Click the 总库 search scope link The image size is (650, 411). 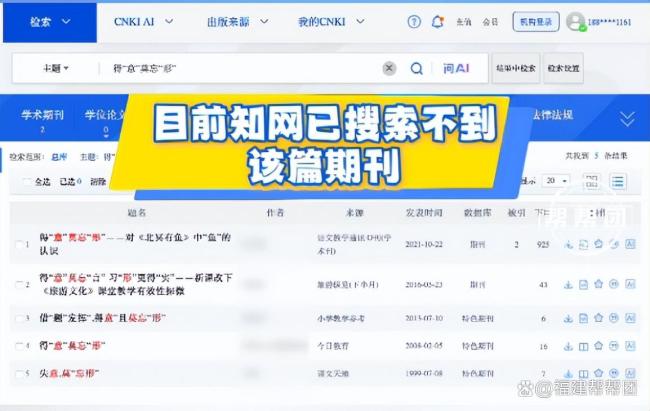(59, 157)
